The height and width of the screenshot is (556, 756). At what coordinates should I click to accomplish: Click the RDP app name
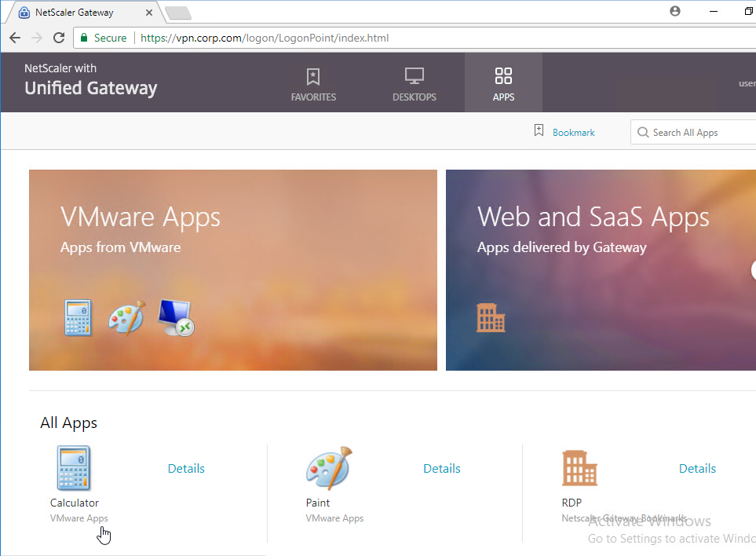[x=572, y=503]
